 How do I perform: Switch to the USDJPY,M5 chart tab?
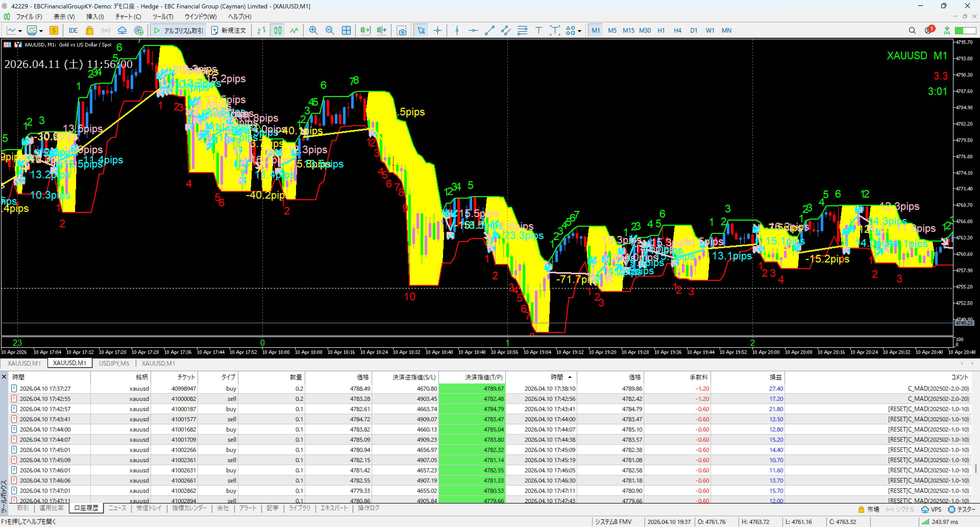[x=114, y=363]
